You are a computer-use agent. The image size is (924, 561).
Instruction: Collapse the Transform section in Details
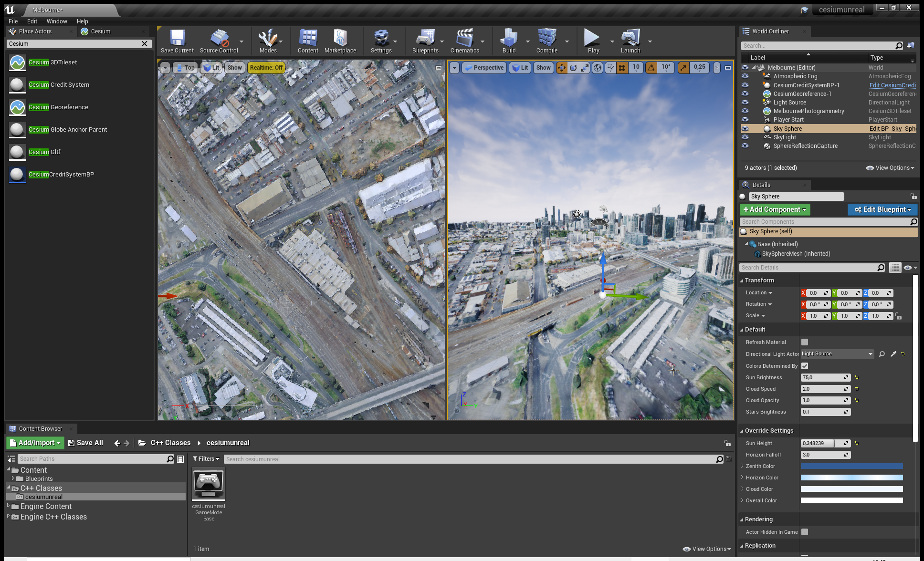pyautogui.click(x=743, y=280)
